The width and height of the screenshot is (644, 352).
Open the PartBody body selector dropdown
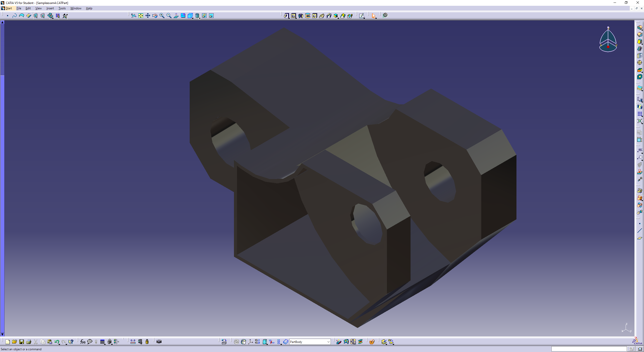(328, 342)
